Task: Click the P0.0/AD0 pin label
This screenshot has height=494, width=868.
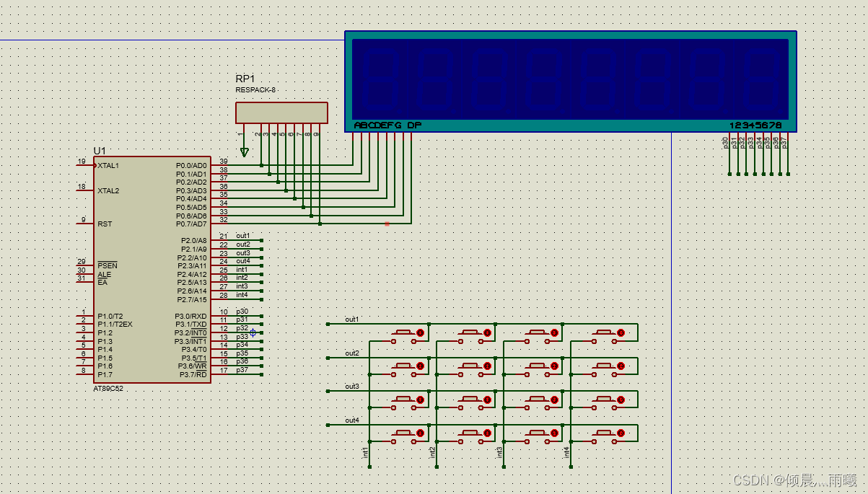Action: [191, 165]
